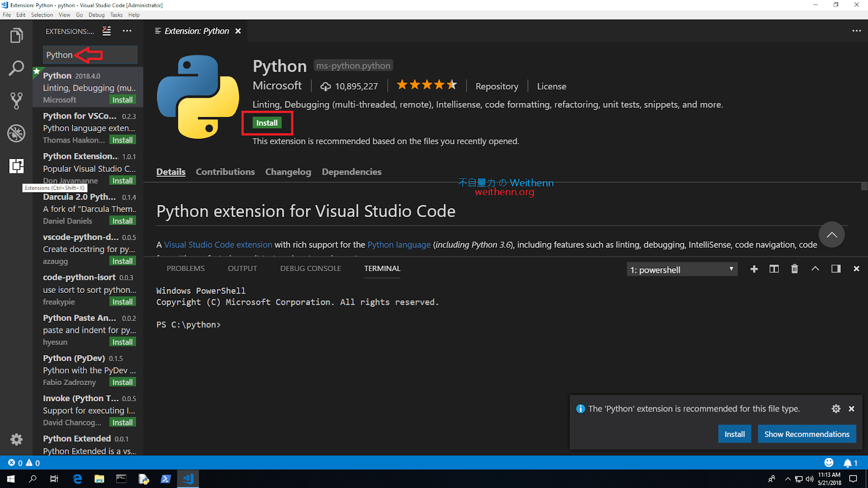Viewport: 868px width, 488px height.
Task: Open editor more actions ellipsis
Action: pyautogui.click(x=857, y=31)
